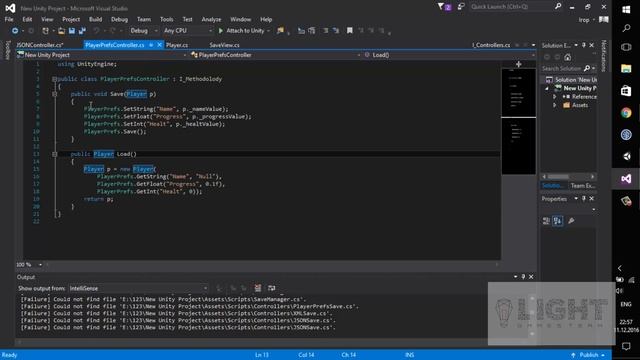Open the Any CPU platform dropdown
The width and height of the screenshot is (640, 360).
[188, 31]
